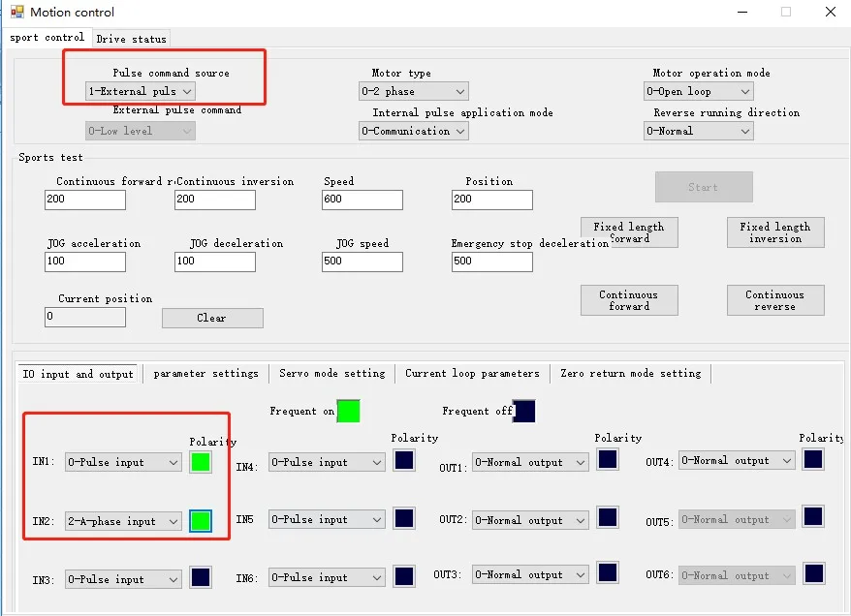Toggle the OUT4 polarity square
The image size is (851, 616).
813,459
